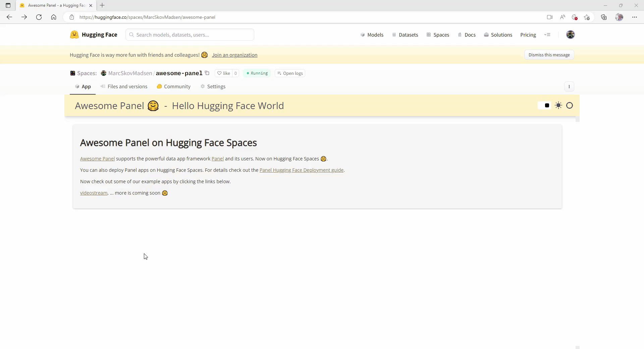Image resolution: width=644 pixels, height=349 pixels.
Task: Switch to the Community tab
Action: click(173, 87)
